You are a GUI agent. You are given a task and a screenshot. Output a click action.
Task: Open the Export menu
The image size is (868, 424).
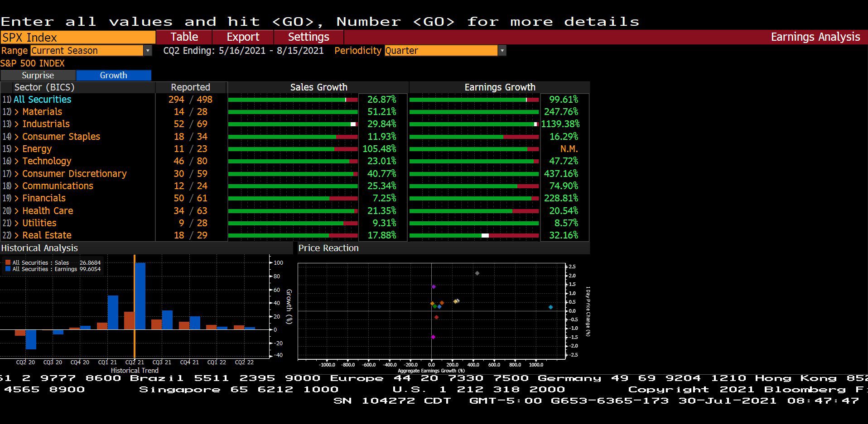(243, 37)
